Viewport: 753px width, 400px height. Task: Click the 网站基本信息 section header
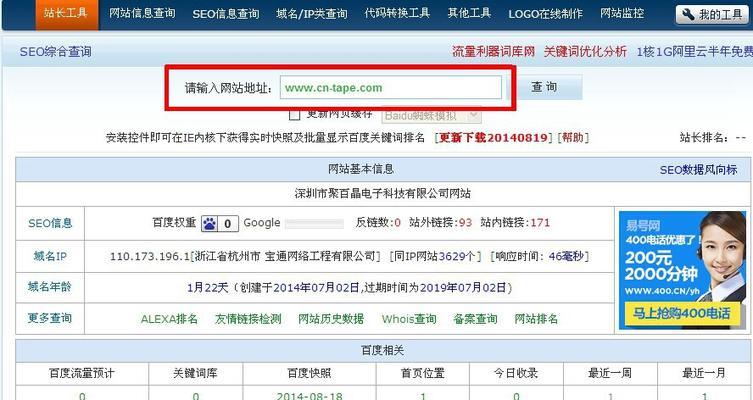(361, 169)
